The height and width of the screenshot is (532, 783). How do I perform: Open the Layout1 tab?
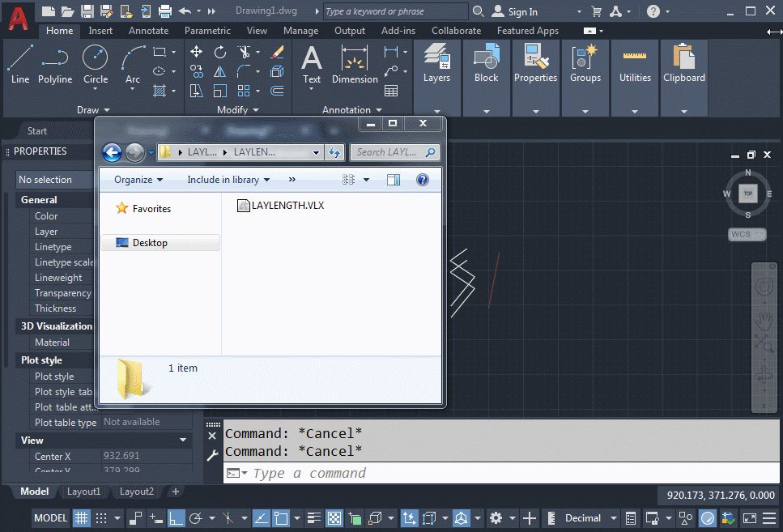(83, 492)
